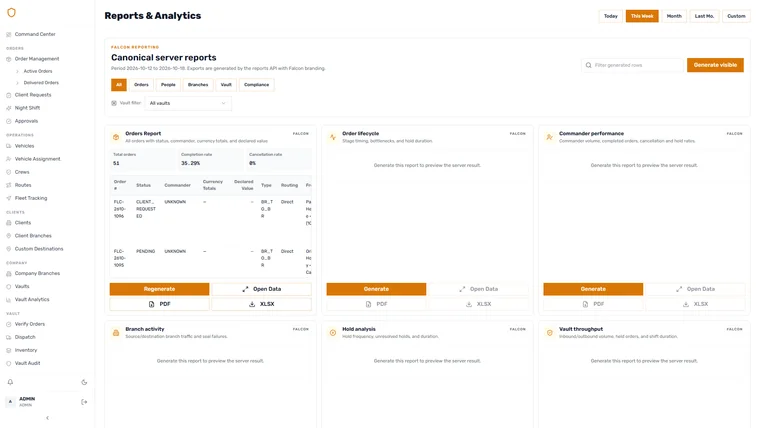
Task: Click the logout icon
Action: (x=84, y=402)
